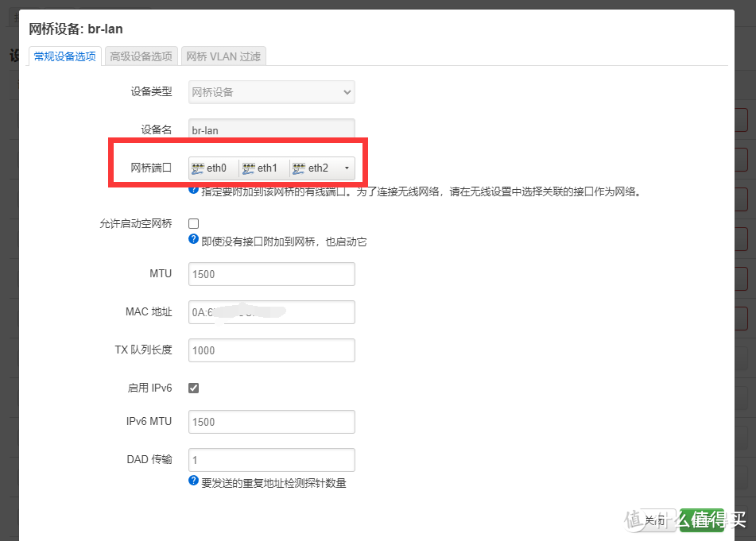Click help icon beside 要发送的重复地址检测探针数量
The width and height of the screenshot is (756, 541).
193,481
